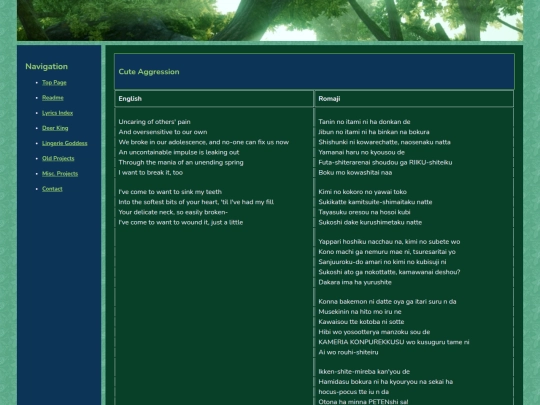Click romaji line "Sanjuuroku-do amari no kimi no kubisuji ni"
The height and width of the screenshot is (405, 540).
coord(382,262)
